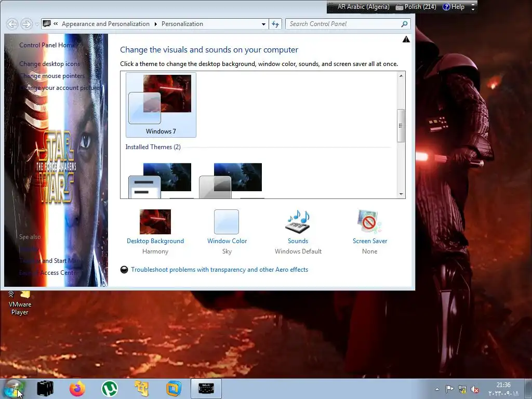532x399 pixels.
Task: Open Desktop Background picture icon
Action: (x=155, y=222)
